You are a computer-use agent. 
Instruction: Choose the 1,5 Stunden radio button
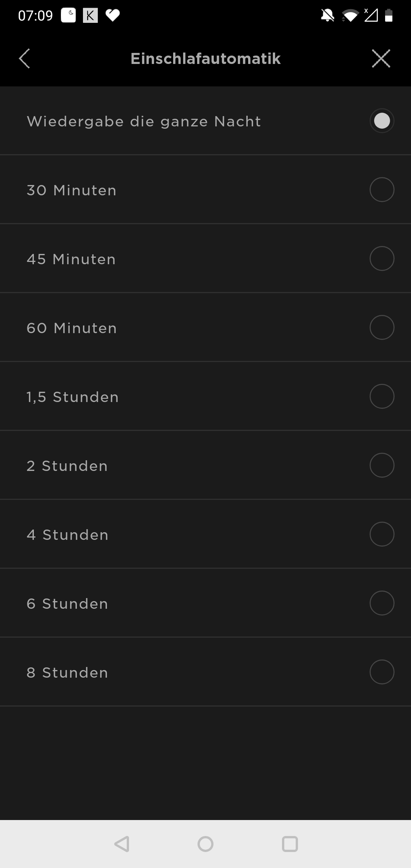[382, 396]
